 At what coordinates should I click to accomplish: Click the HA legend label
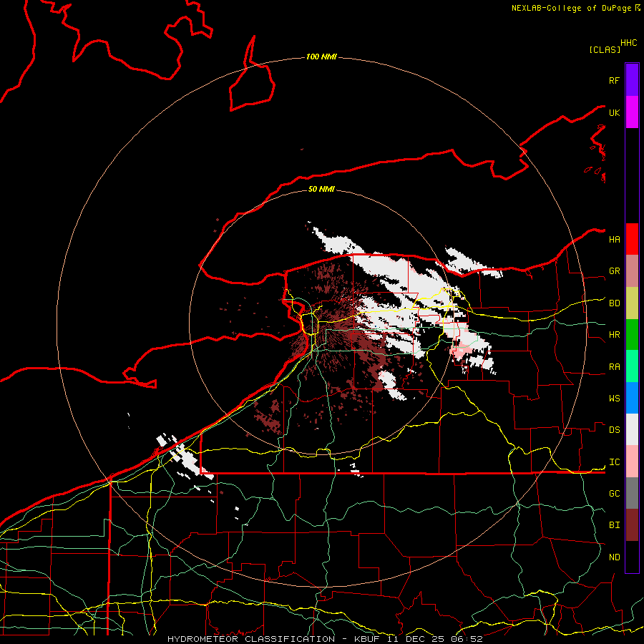614,239
